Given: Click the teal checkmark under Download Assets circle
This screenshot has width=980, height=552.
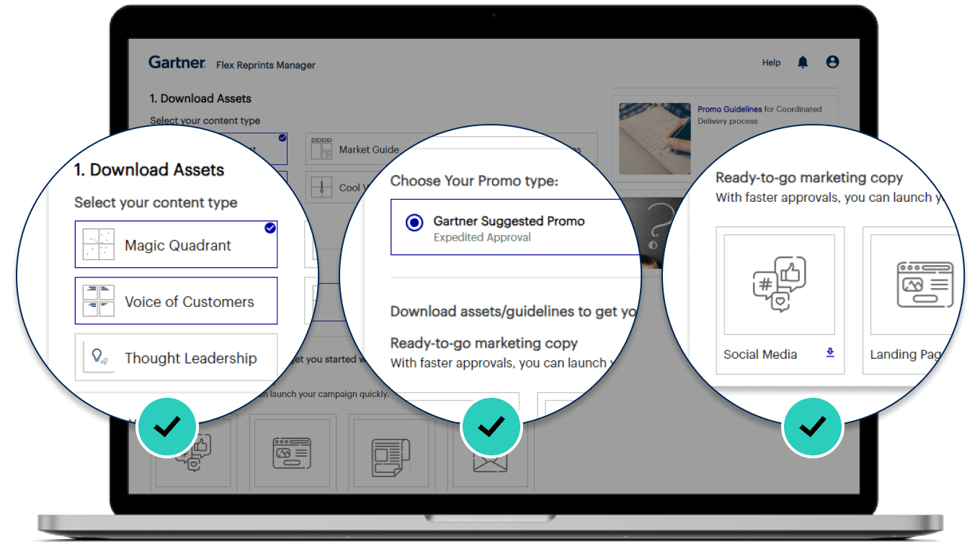Looking at the screenshot, I should (x=167, y=427).
